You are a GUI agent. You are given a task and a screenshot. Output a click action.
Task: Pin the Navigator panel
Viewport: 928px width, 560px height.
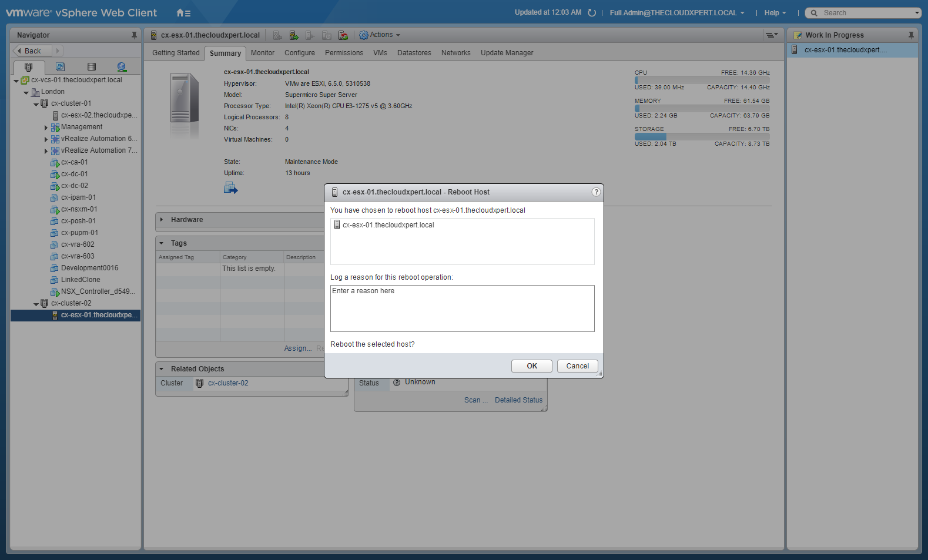[x=134, y=35]
